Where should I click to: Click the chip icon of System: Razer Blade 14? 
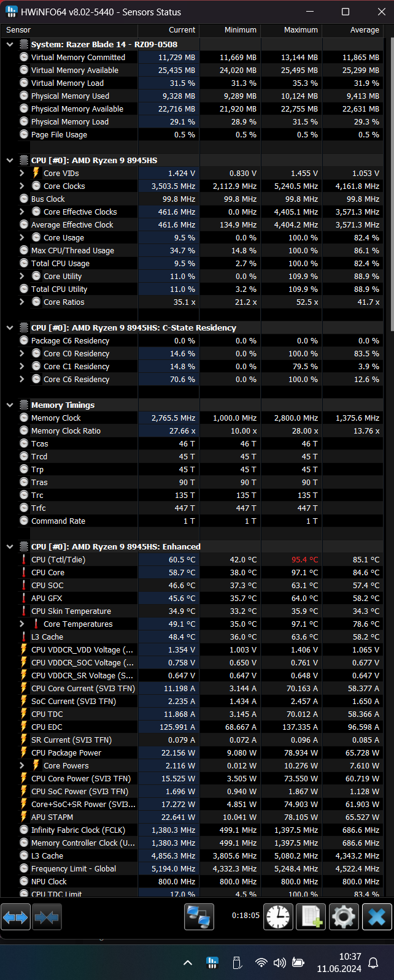tap(24, 44)
